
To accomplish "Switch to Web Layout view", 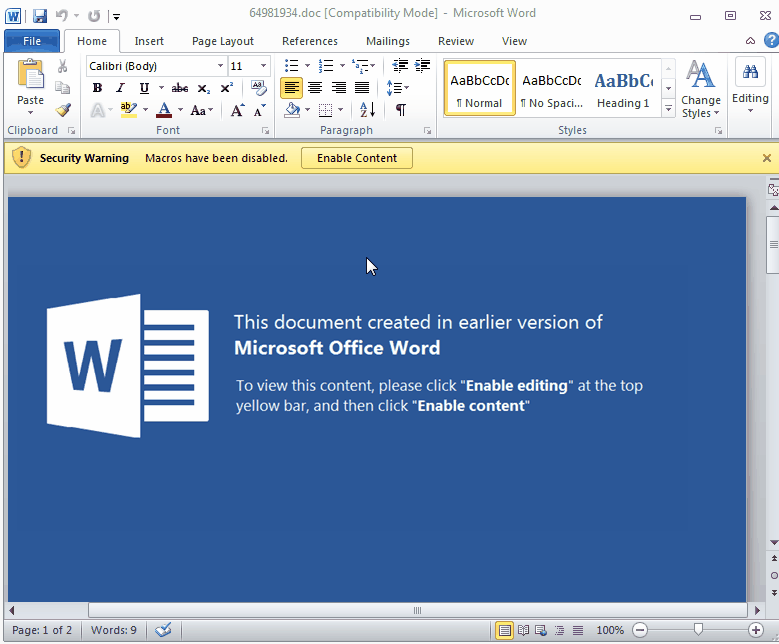I will (541, 631).
